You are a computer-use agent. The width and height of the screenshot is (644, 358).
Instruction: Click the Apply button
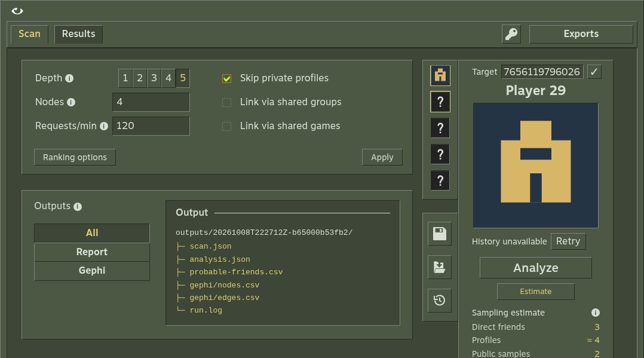382,157
